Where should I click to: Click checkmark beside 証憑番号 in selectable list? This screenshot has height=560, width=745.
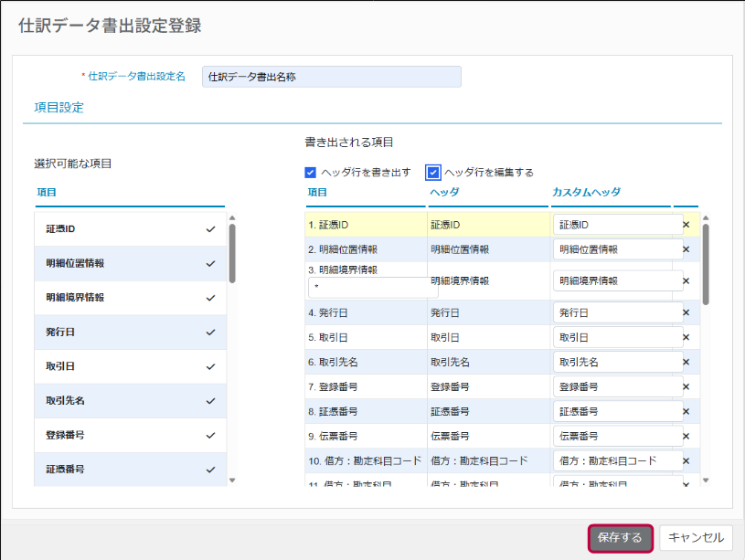coord(210,470)
